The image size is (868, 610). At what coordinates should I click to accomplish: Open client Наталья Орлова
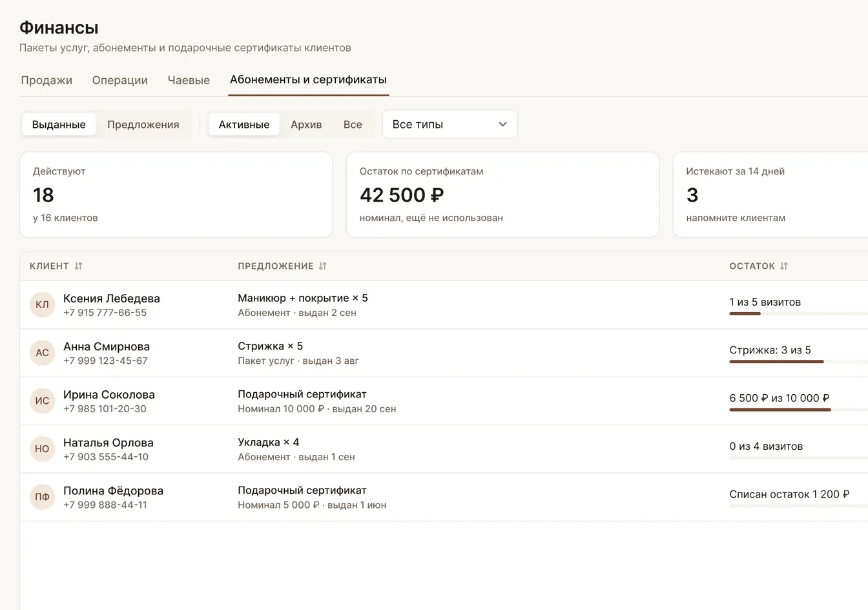coord(108,443)
